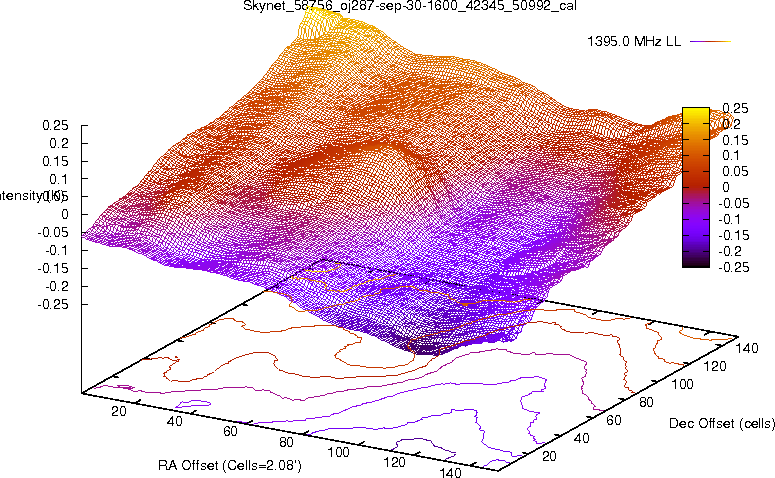Screen dimensions: 775x478
Task: Click the 0.1 label on the color bar
Action: (x=732, y=155)
